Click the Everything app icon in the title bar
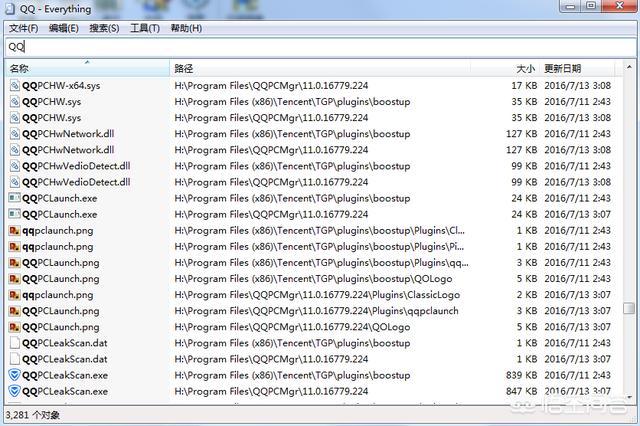Screen dimensions: 640x426 pyautogui.click(x=10, y=9)
